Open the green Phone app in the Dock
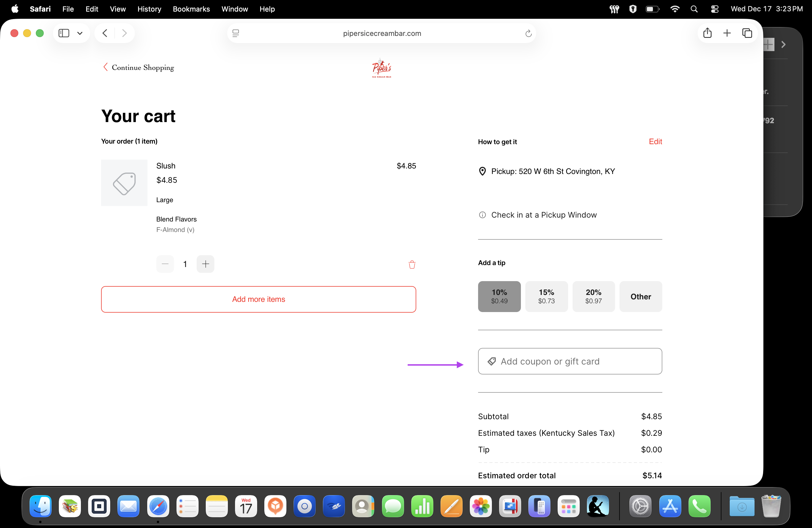812x528 pixels. (x=699, y=506)
